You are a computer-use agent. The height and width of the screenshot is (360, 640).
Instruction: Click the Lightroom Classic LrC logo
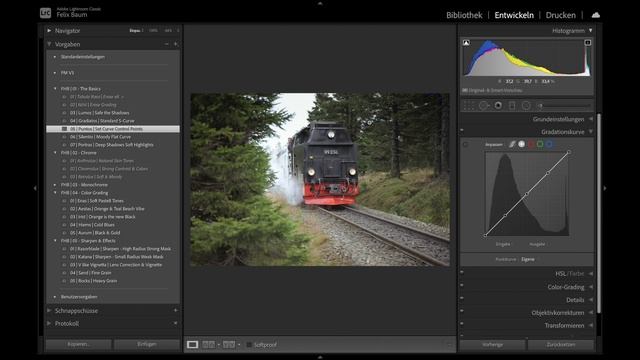[x=45, y=13]
